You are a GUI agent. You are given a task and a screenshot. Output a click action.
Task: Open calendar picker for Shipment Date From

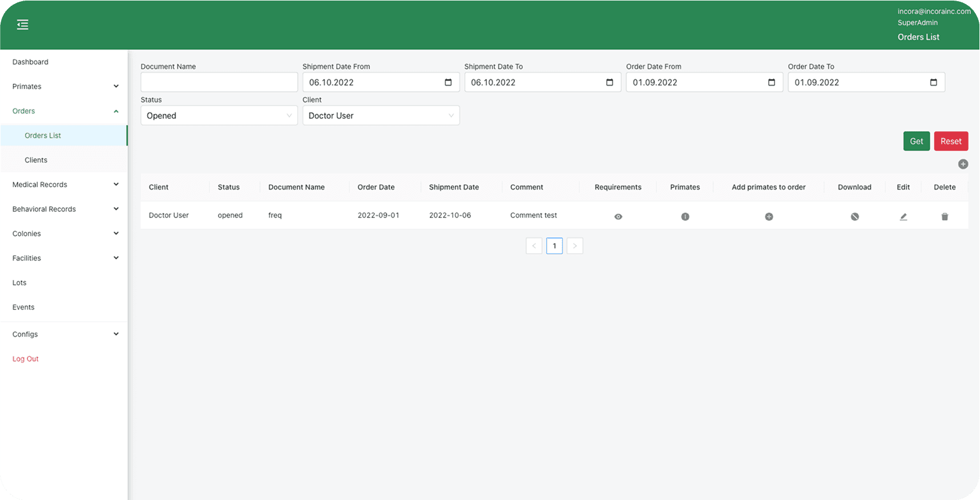448,82
